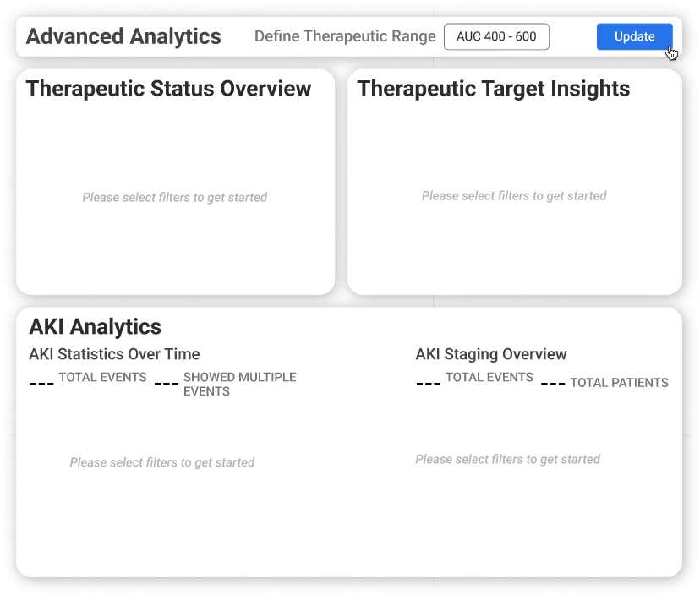Click 'Please select filters to get started' in Therapeutic Status Overview
This screenshot has width=700, height=595.
(174, 197)
